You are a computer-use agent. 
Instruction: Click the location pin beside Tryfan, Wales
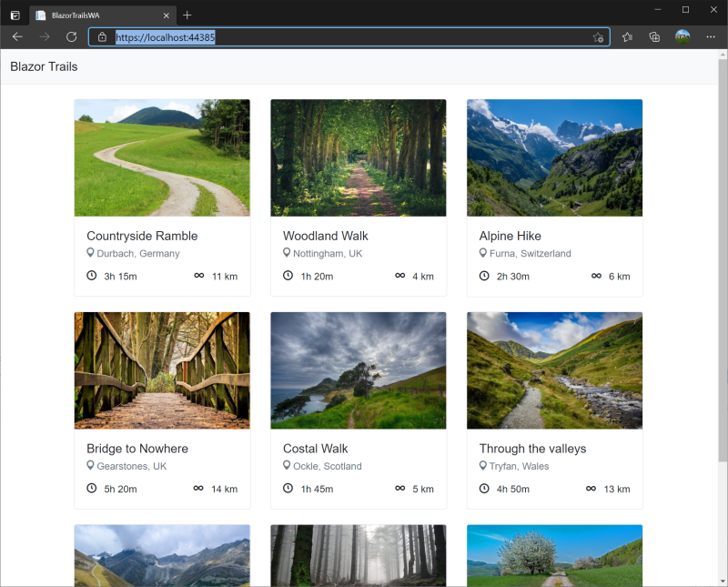[x=483, y=465]
